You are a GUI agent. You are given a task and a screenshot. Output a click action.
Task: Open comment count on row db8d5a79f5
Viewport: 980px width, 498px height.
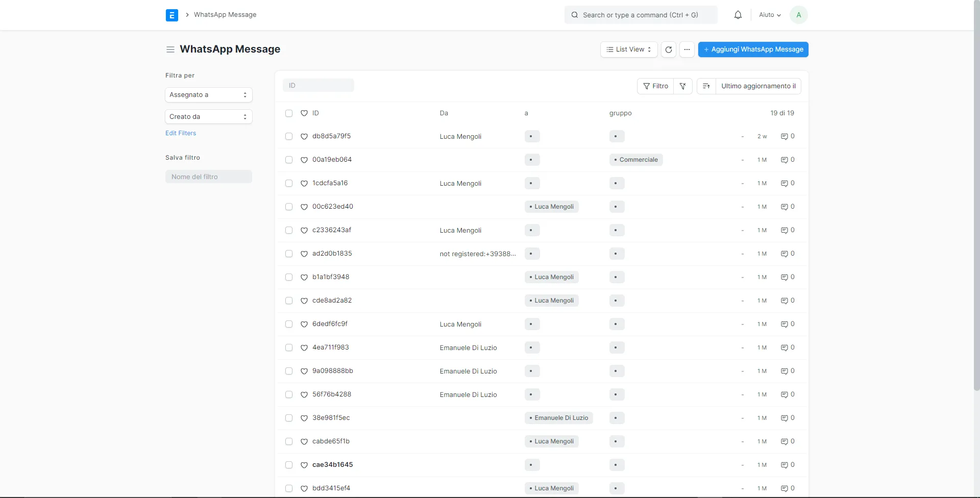(787, 136)
